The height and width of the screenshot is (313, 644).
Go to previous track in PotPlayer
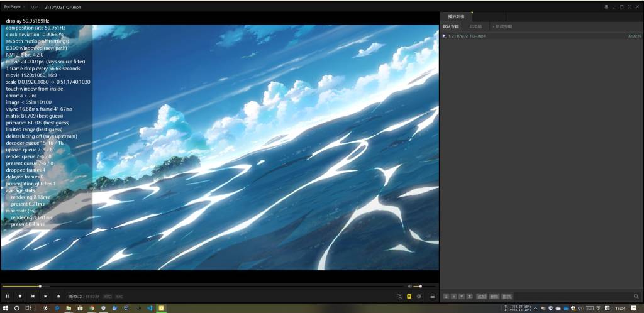coord(33,296)
